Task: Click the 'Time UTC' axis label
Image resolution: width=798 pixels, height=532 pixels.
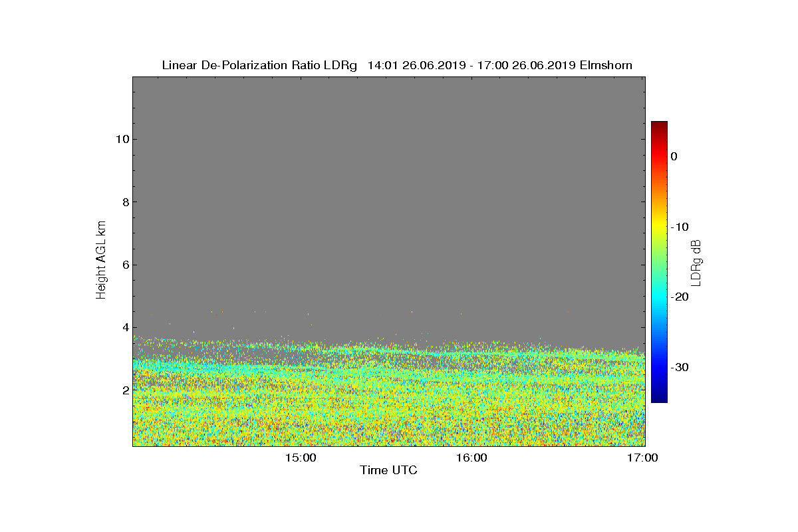Action: tap(388, 470)
